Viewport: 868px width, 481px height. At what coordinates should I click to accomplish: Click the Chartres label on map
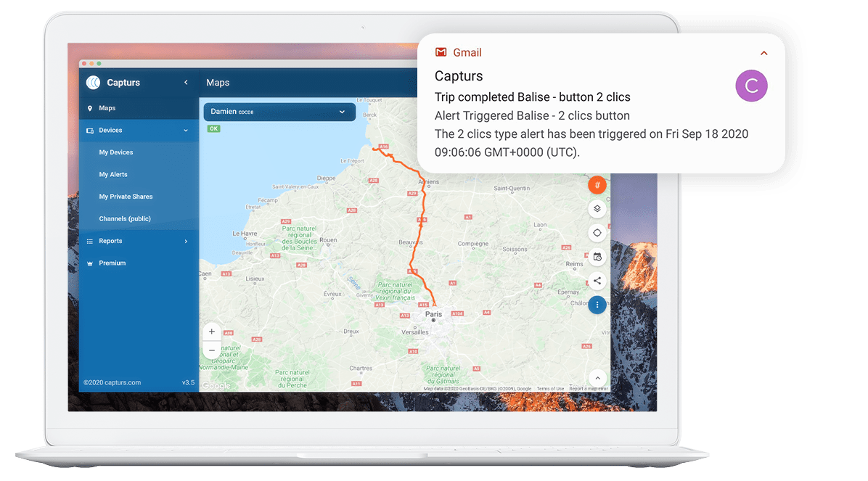point(361,368)
